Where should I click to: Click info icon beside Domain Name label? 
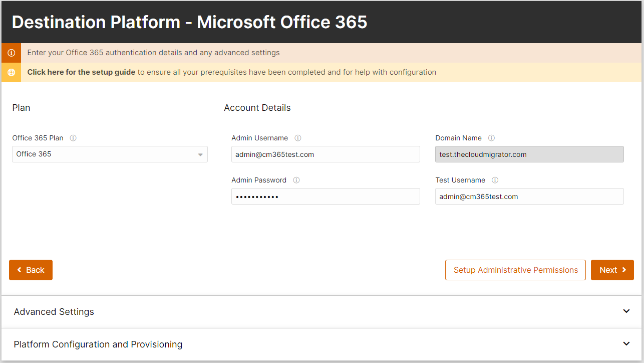491,138
